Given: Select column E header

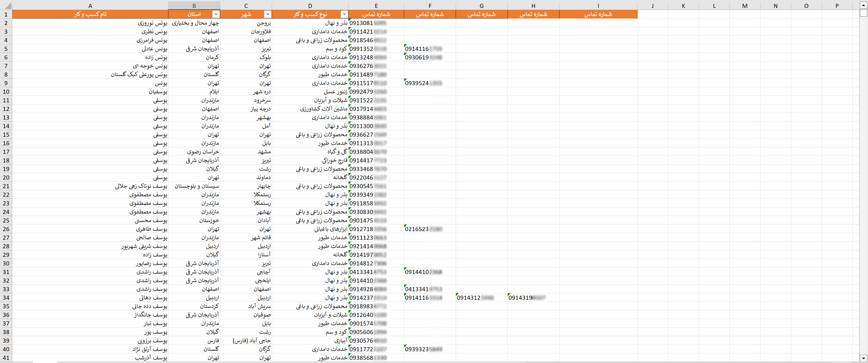Looking at the screenshot, I should pyautogui.click(x=376, y=6).
